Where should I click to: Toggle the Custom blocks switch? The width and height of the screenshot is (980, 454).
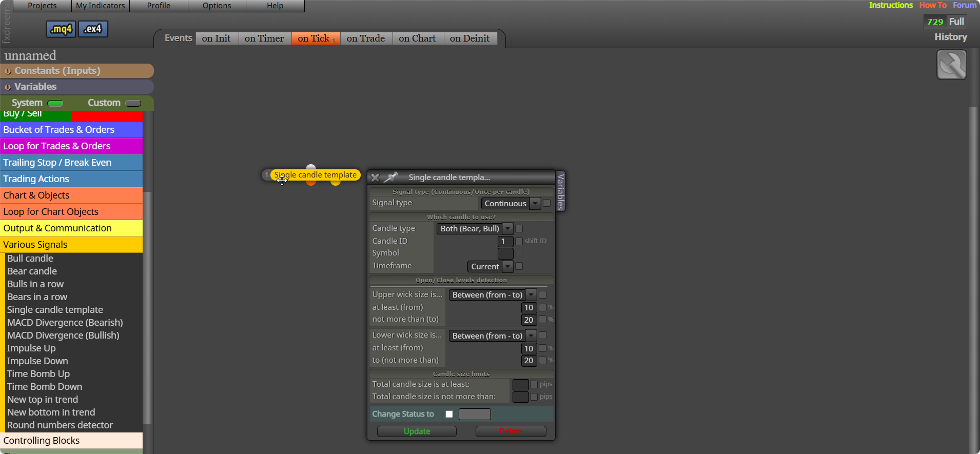point(133,103)
